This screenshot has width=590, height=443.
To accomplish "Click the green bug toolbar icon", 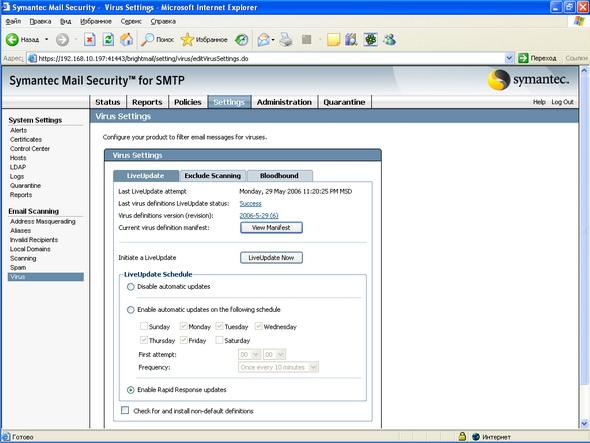I will tap(370, 40).
